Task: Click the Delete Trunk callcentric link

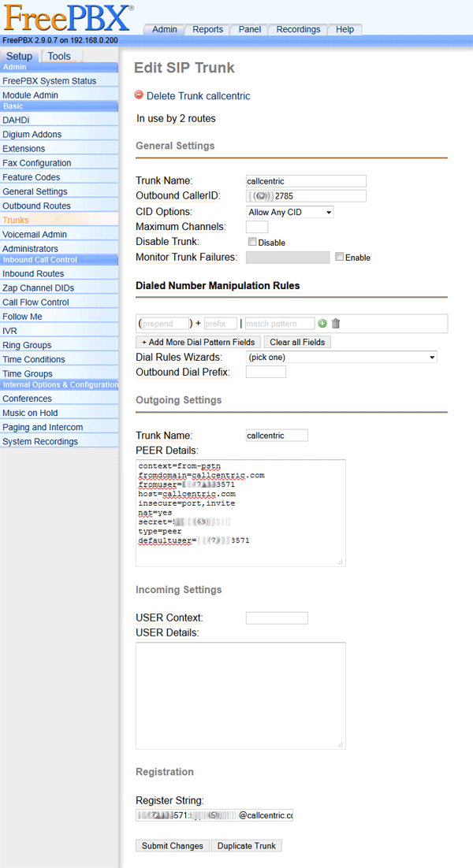Action: coord(199,96)
